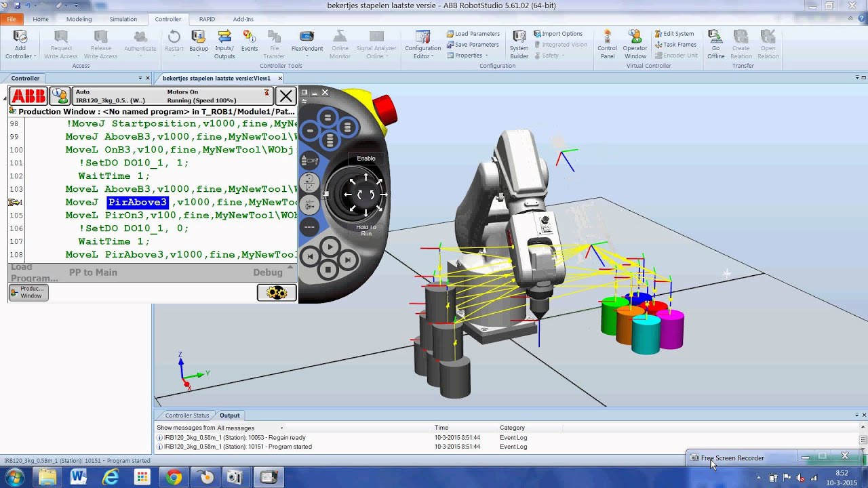Launch System Builder
This screenshot has width=868, height=488.
(519, 45)
